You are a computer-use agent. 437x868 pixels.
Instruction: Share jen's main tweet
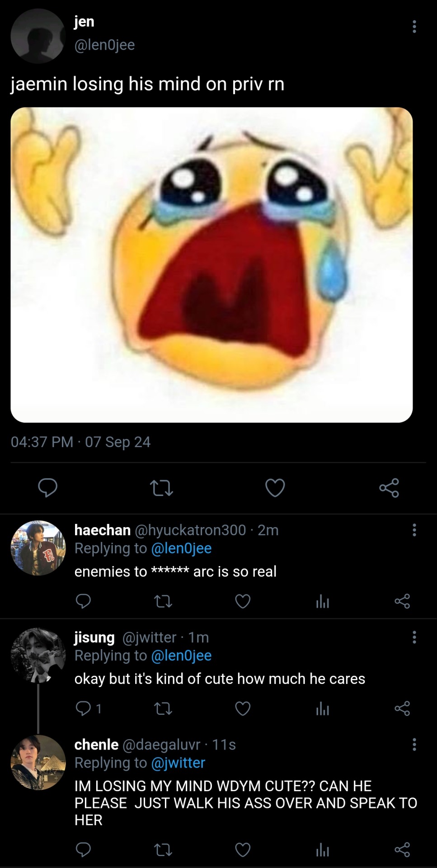pyautogui.click(x=389, y=488)
